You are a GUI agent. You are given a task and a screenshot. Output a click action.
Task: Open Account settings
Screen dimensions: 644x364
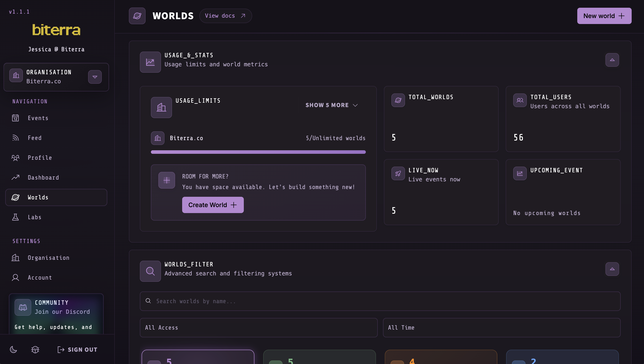pyautogui.click(x=56, y=277)
